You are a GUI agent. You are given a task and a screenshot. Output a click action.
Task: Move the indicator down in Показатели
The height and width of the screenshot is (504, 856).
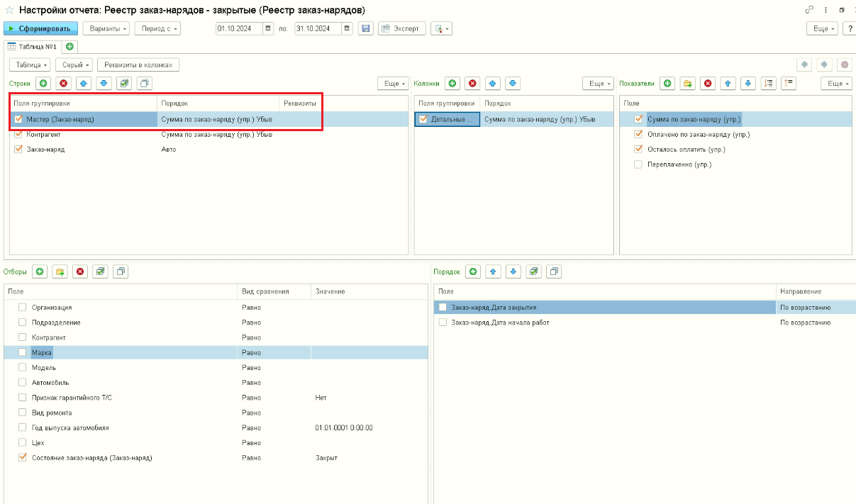click(748, 84)
